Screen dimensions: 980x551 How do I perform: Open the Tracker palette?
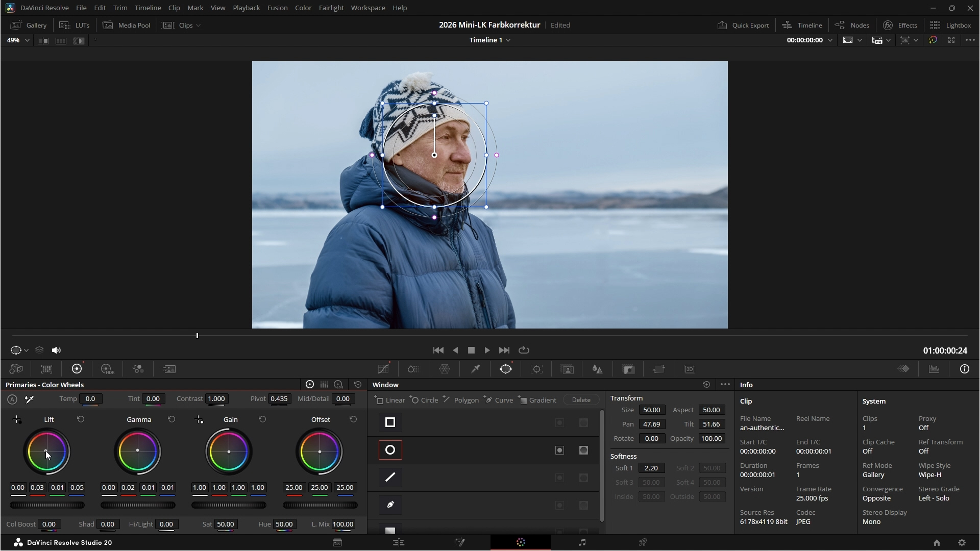coord(536,369)
